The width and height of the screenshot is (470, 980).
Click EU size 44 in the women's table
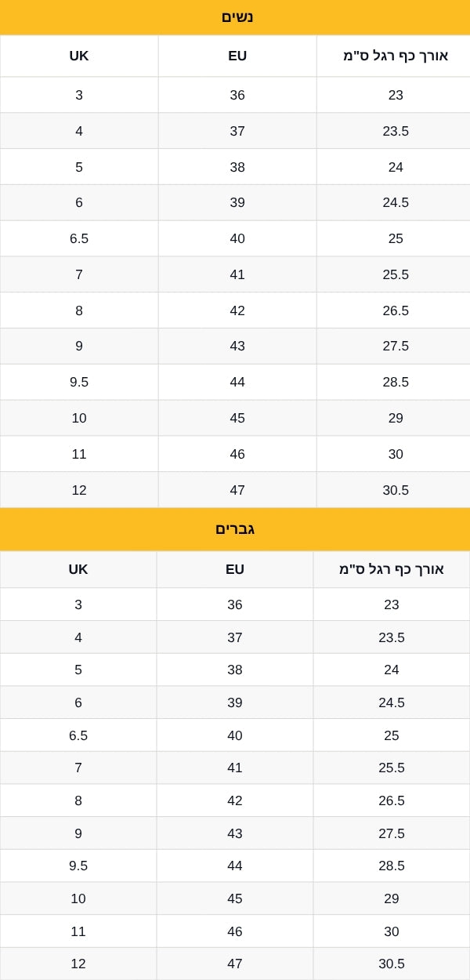pos(237,382)
